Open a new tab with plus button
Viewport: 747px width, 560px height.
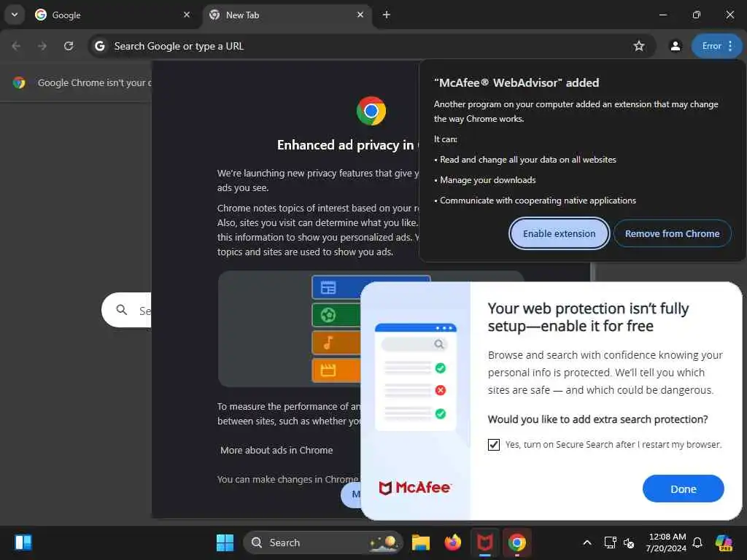[387, 15]
